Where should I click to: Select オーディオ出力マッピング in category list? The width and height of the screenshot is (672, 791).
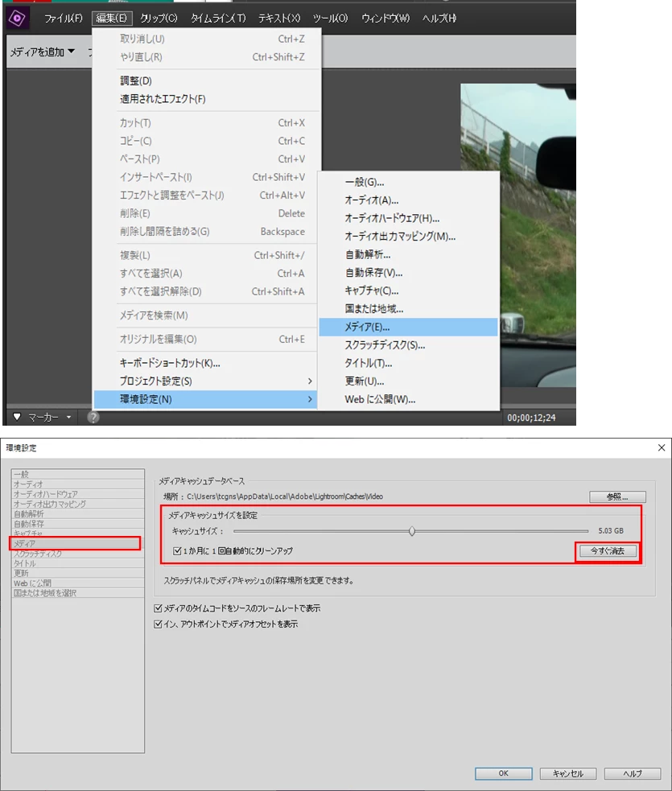(78, 504)
